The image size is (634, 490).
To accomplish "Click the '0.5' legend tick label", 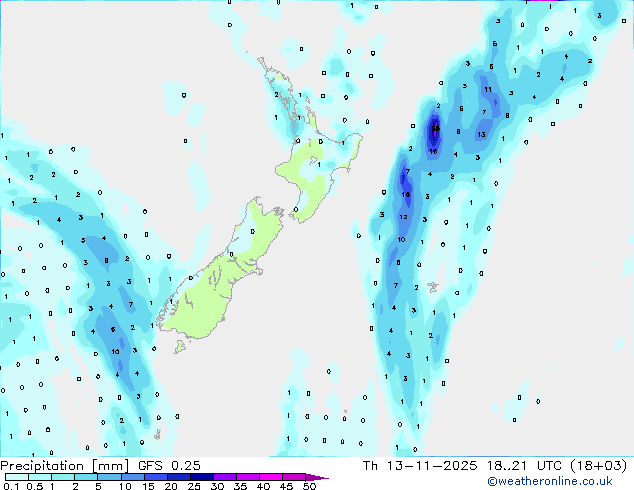I will tap(35, 486).
